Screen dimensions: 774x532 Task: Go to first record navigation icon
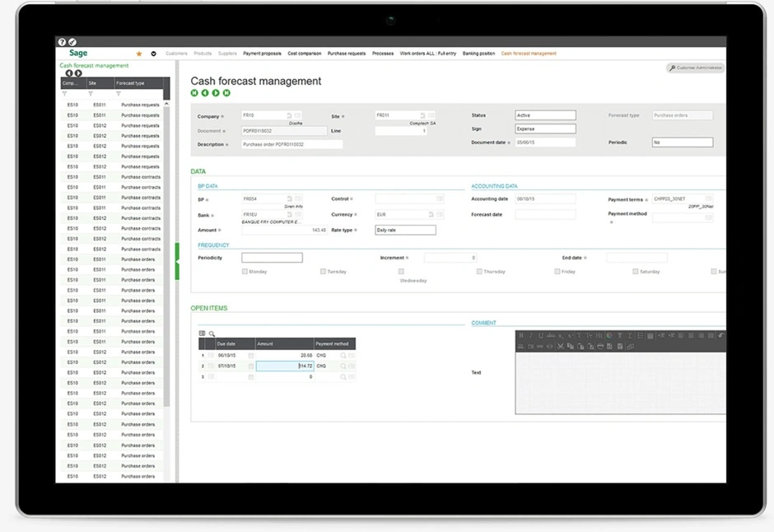pyautogui.click(x=195, y=93)
